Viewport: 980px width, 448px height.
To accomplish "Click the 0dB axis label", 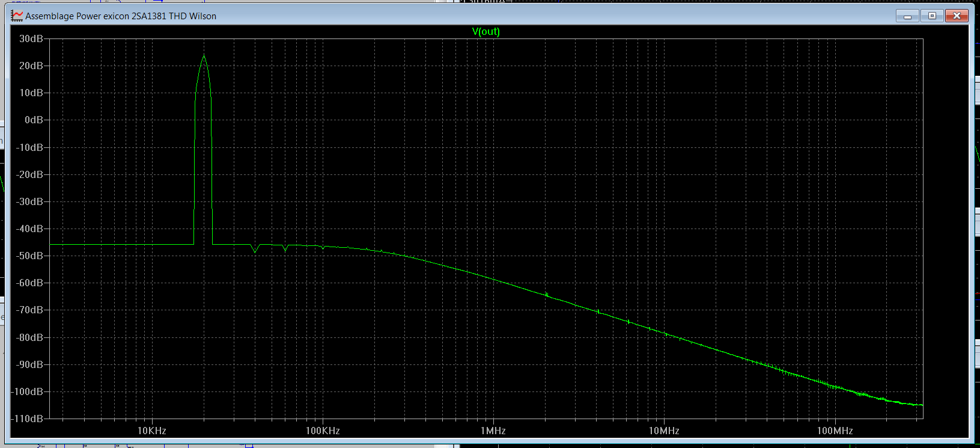I will [x=34, y=120].
